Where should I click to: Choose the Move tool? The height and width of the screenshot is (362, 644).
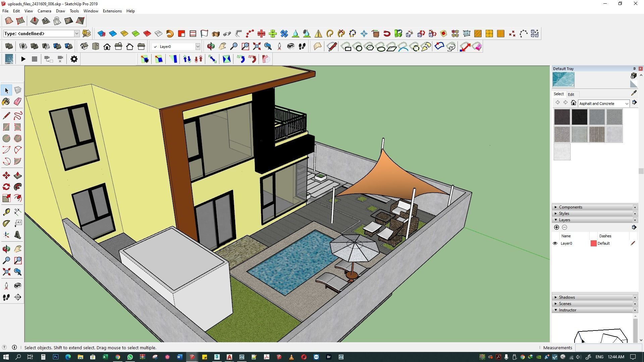pos(6,175)
